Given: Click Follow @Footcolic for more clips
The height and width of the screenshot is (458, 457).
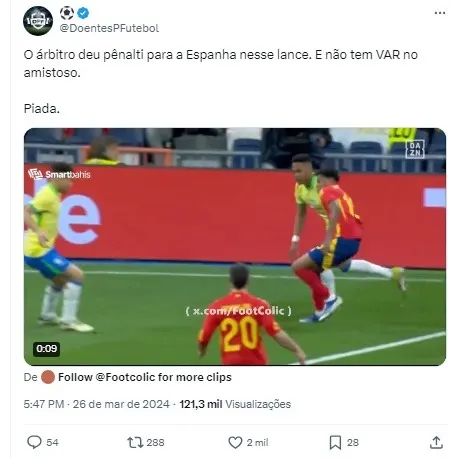Looking at the screenshot, I should coord(145,377).
